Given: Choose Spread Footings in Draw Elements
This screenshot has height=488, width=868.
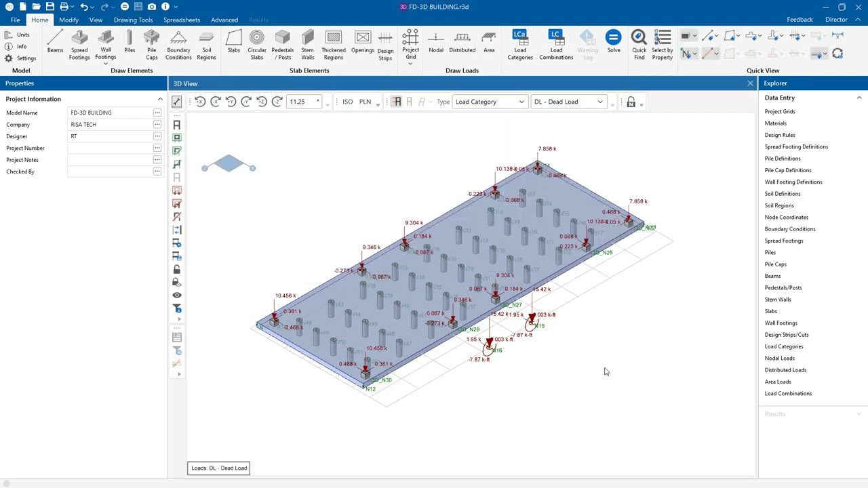Looking at the screenshot, I should point(79,45).
